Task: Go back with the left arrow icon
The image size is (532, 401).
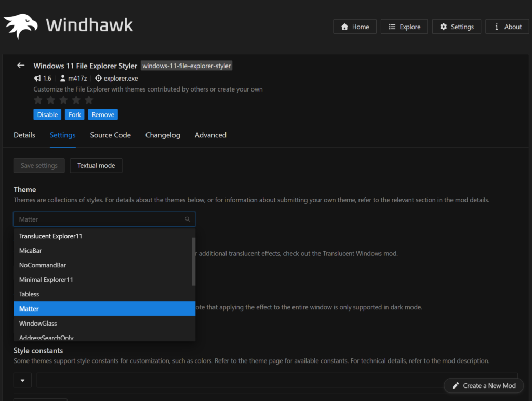Action: pyautogui.click(x=21, y=65)
